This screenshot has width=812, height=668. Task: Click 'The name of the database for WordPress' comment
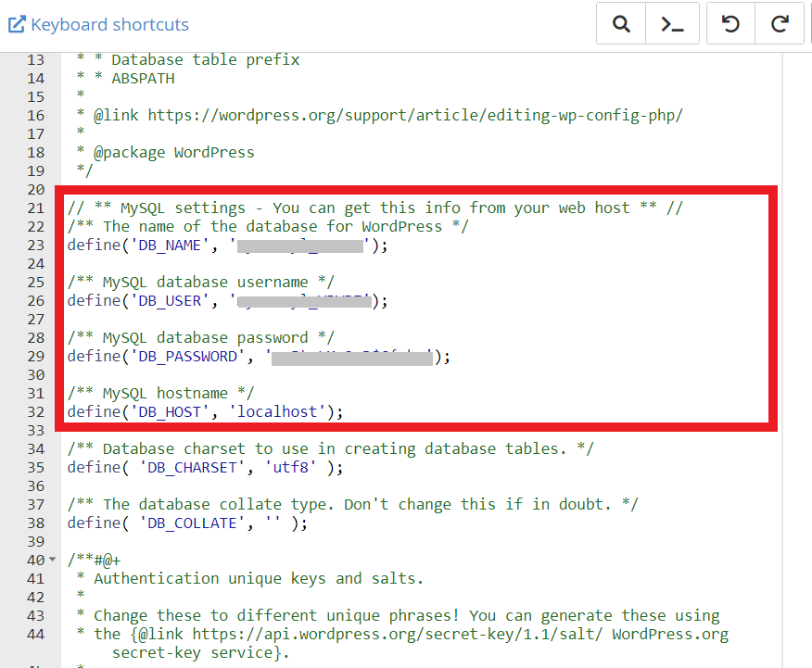[x=268, y=227]
